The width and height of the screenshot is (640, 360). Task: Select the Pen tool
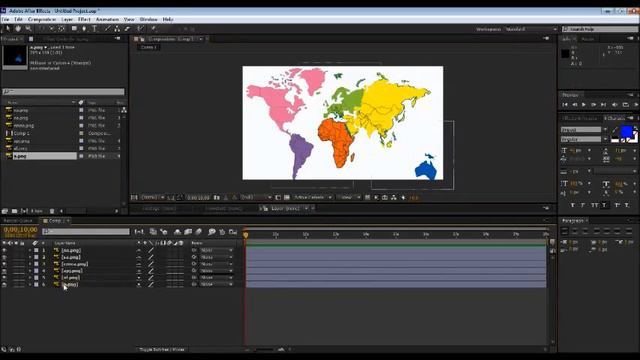pyautogui.click(x=84, y=29)
